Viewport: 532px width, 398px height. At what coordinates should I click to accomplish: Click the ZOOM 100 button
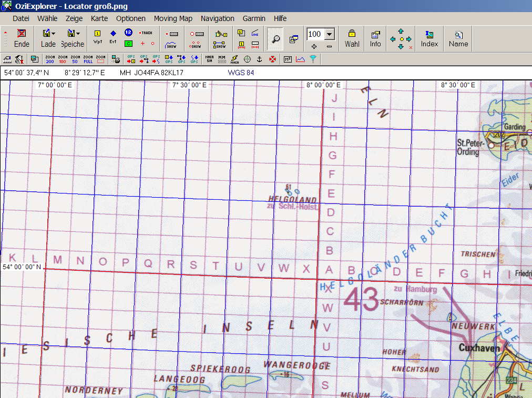63,59
